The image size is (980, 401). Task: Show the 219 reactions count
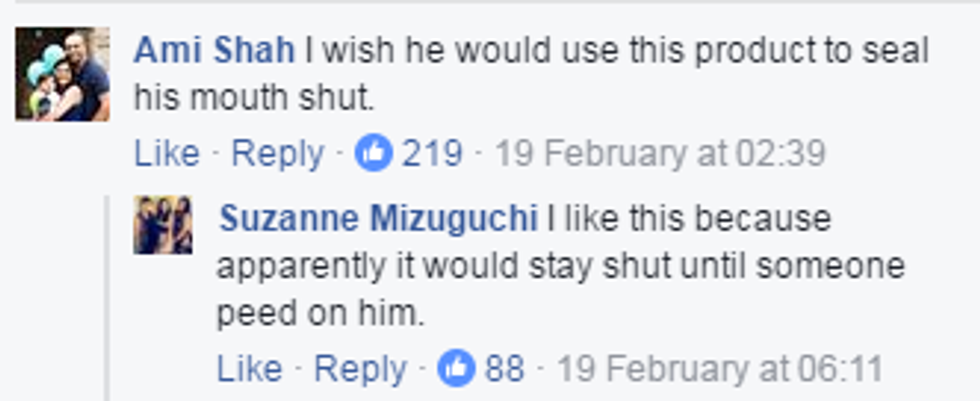pyautogui.click(x=432, y=154)
